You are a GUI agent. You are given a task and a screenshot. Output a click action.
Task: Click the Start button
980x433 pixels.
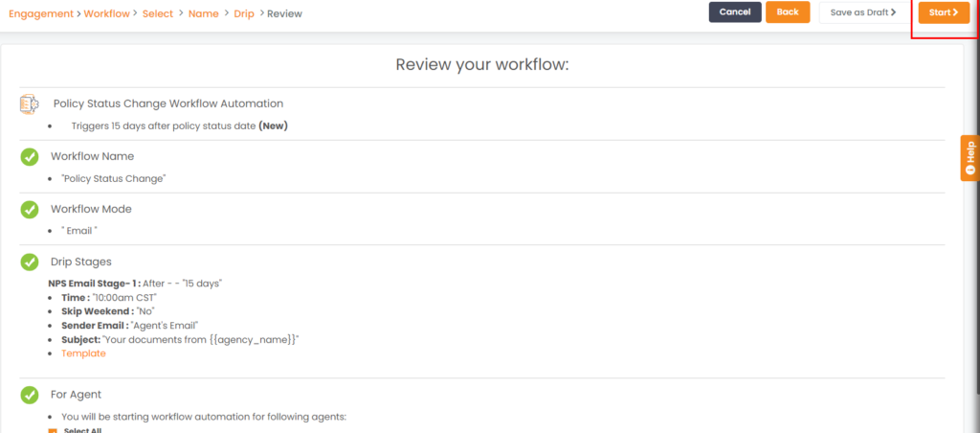tap(944, 12)
